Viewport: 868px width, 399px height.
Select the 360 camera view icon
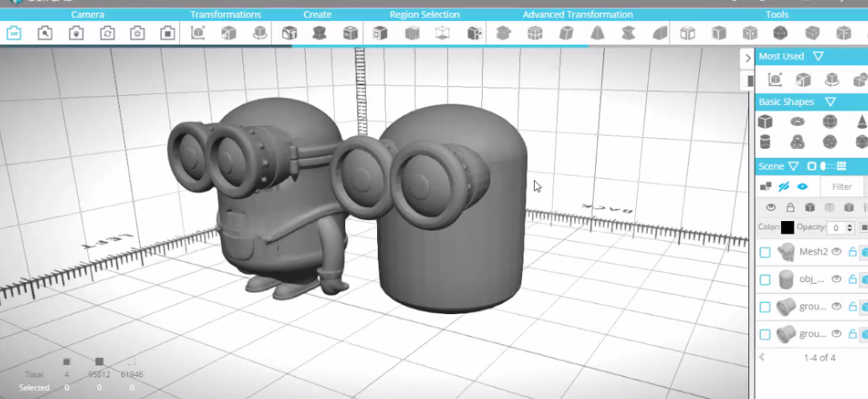(x=14, y=33)
